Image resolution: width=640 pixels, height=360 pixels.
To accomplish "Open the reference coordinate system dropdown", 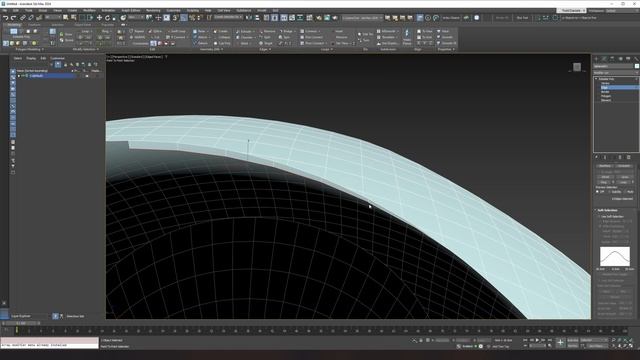I will point(136,18).
